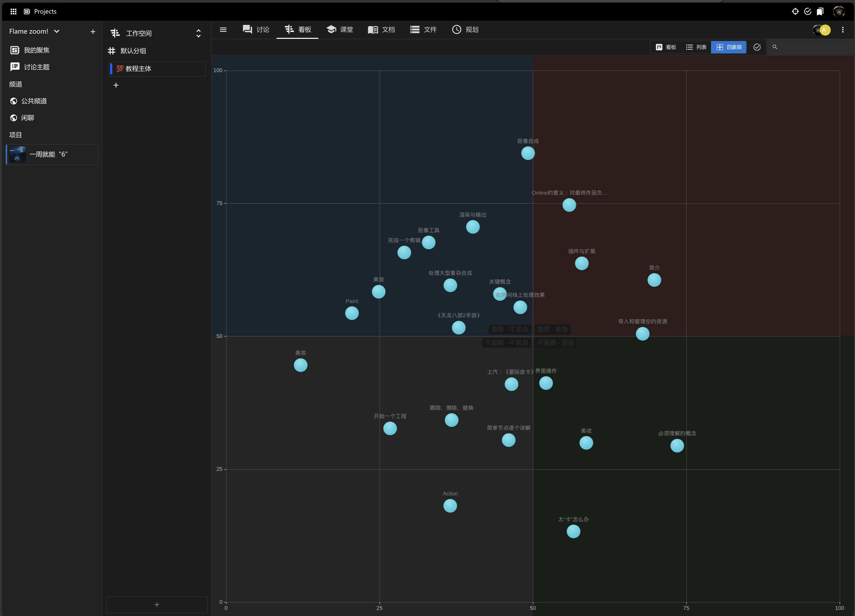Expand the 工作空间 switcher arrows
This screenshot has width=855, height=616.
point(198,33)
